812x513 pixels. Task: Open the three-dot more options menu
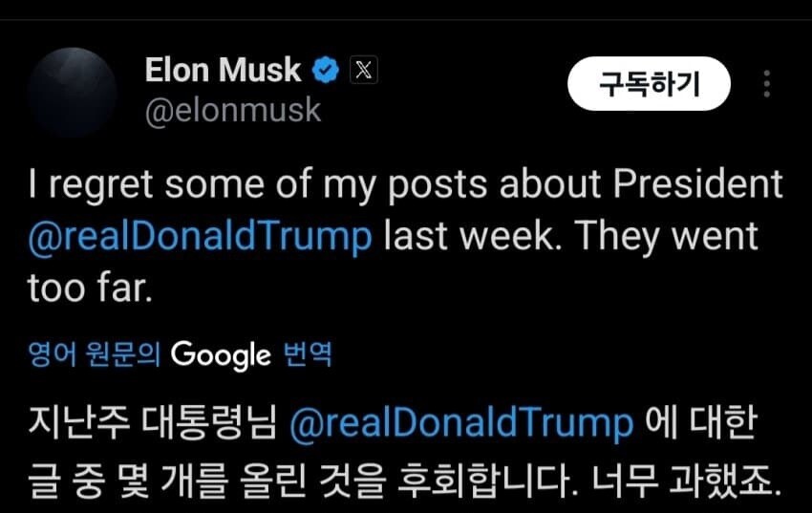point(766,85)
